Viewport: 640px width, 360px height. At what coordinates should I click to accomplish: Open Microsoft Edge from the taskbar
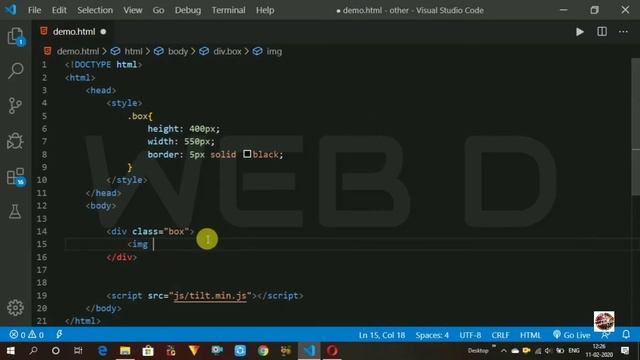(102, 351)
